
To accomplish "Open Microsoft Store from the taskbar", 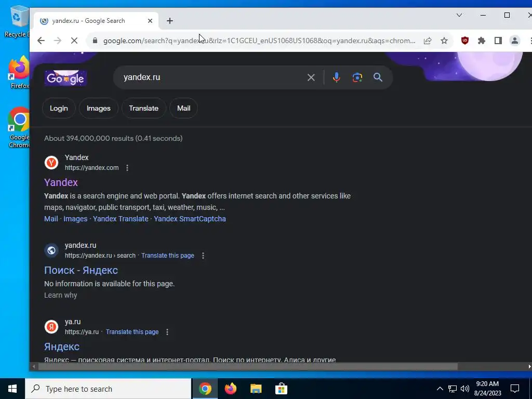I will pos(281,389).
